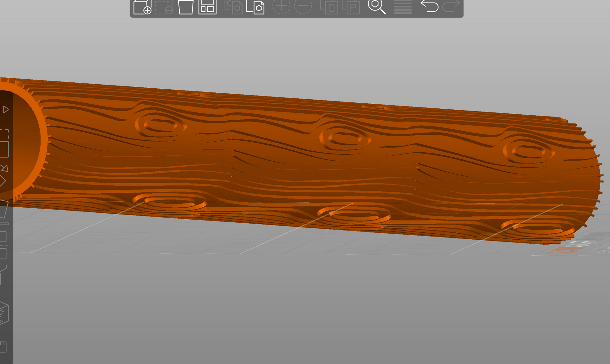Screen dimensions: 610x364
Task: Click the Paste icon in toolbar
Action: [x=255, y=7]
